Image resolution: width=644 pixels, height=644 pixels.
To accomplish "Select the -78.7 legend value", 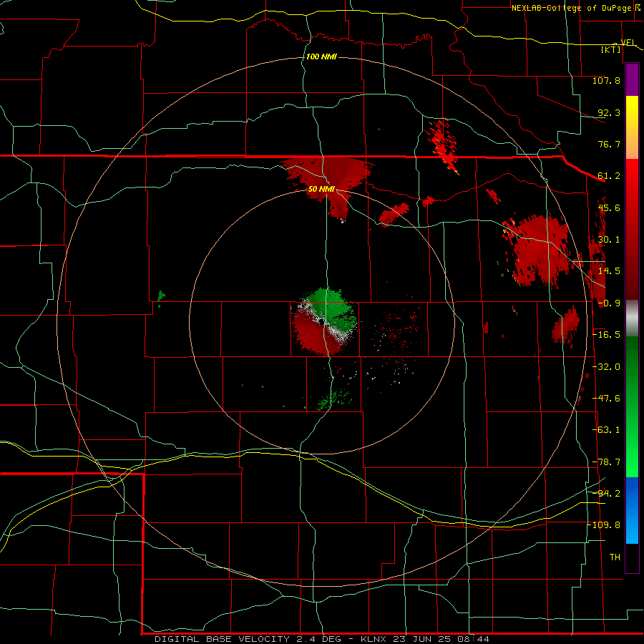I will coord(606,462).
